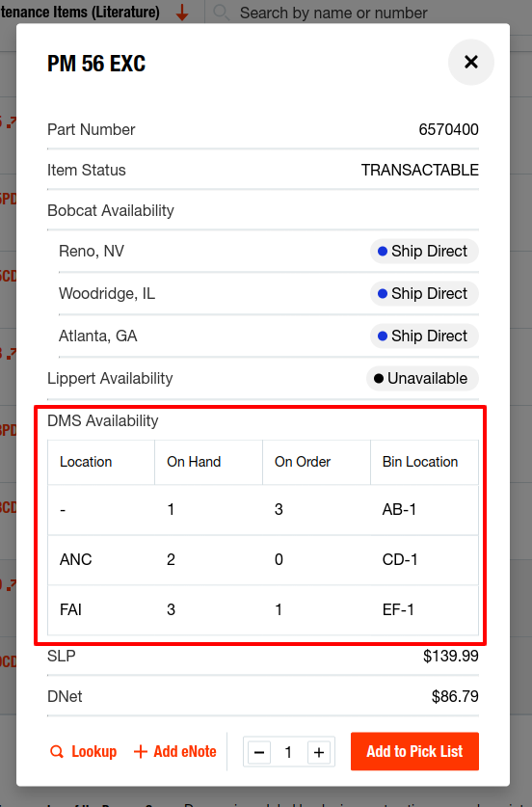The height and width of the screenshot is (807, 532).
Task: Add the item to Pick List
Action: 414,751
